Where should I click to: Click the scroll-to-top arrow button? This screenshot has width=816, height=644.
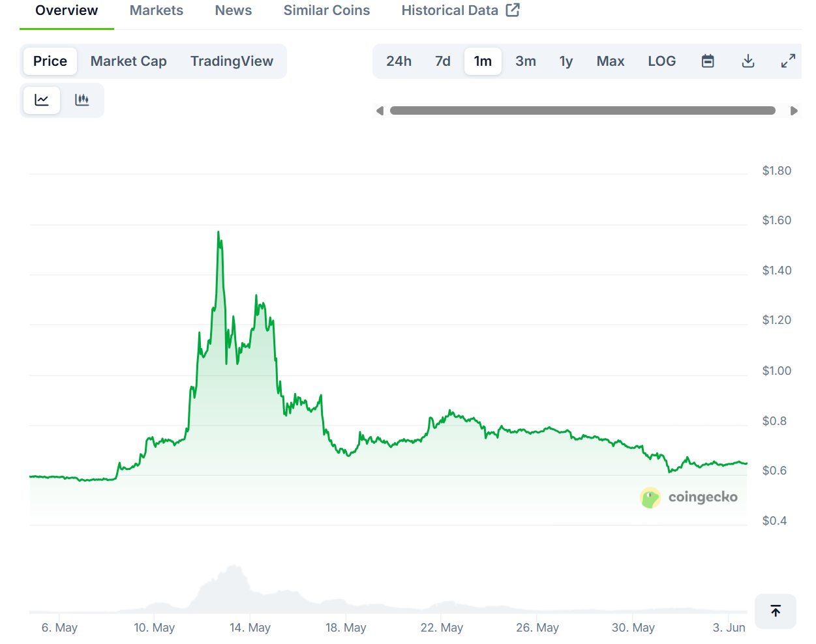(x=776, y=611)
